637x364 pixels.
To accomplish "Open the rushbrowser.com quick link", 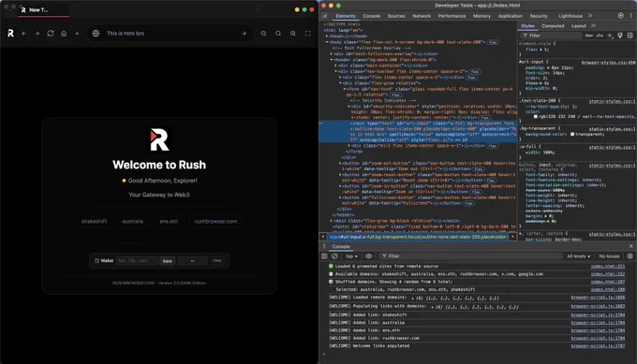I will (x=215, y=221).
